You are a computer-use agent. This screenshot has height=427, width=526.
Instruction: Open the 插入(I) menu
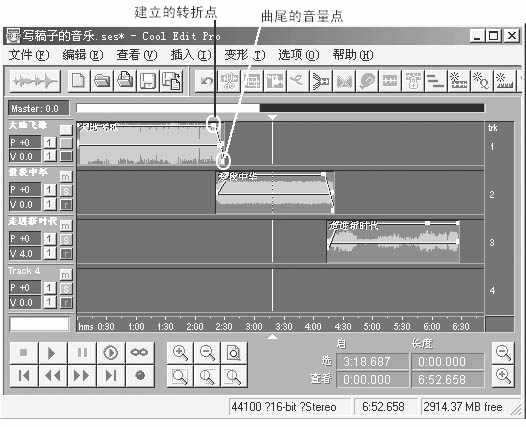(x=191, y=55)
